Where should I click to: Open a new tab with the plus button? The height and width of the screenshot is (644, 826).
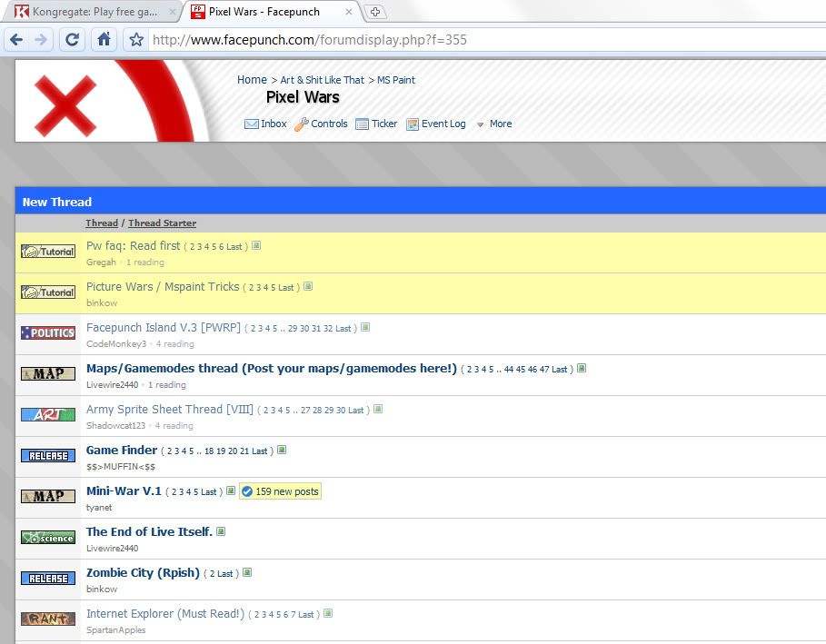tap(375, 12)
